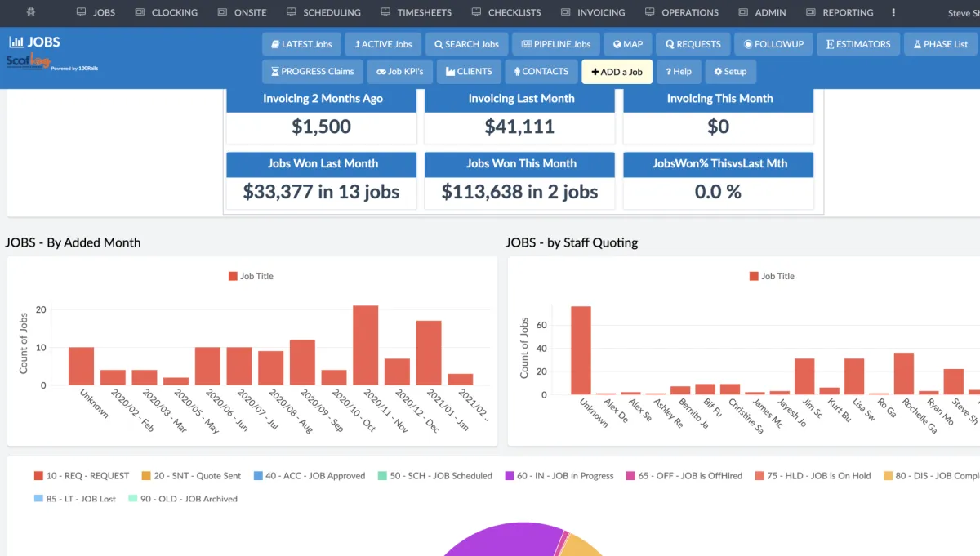Toggle 65 - OFF - JOB is OffHired legend
980x556 pixels.
pos(684,475)
